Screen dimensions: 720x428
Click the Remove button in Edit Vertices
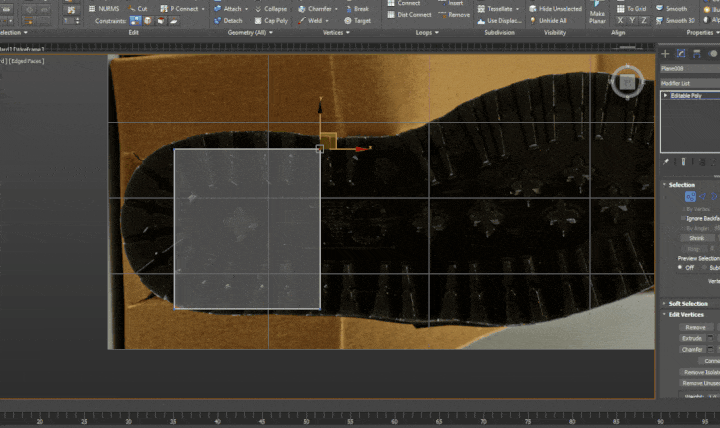pyautogui.click(x=695, y=327)
